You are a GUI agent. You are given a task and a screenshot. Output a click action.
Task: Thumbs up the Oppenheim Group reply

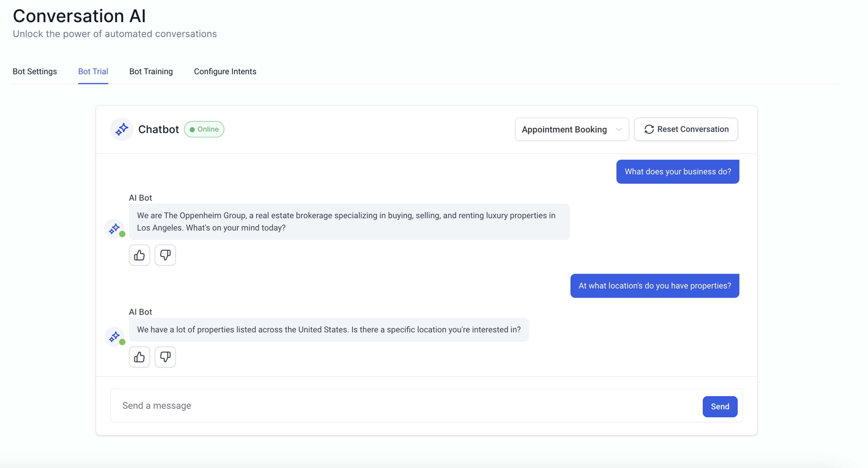139,255
